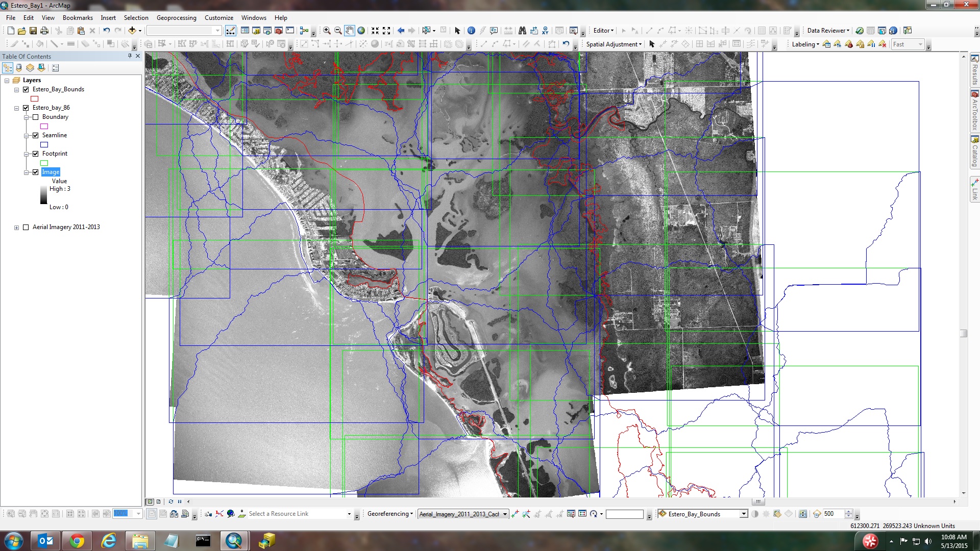The height and width of the screenshot is (551, 980).
Task: Click the Add Data button icon
Action: pos(132,31)
